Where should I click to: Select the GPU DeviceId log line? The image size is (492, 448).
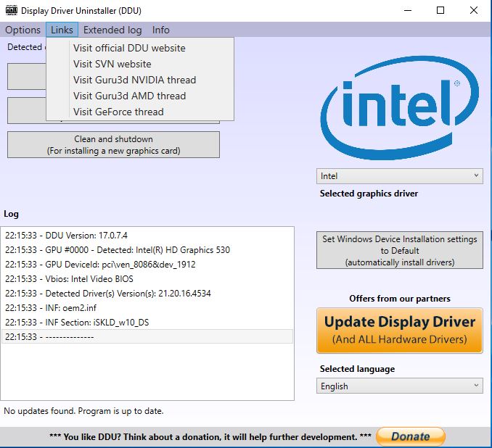click(x=147, y=265)
